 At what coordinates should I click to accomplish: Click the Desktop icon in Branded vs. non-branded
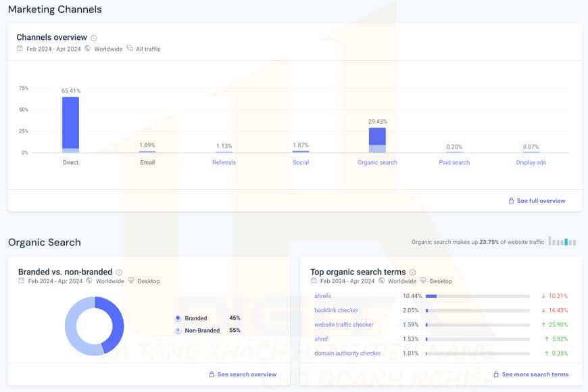coord(131,280)
